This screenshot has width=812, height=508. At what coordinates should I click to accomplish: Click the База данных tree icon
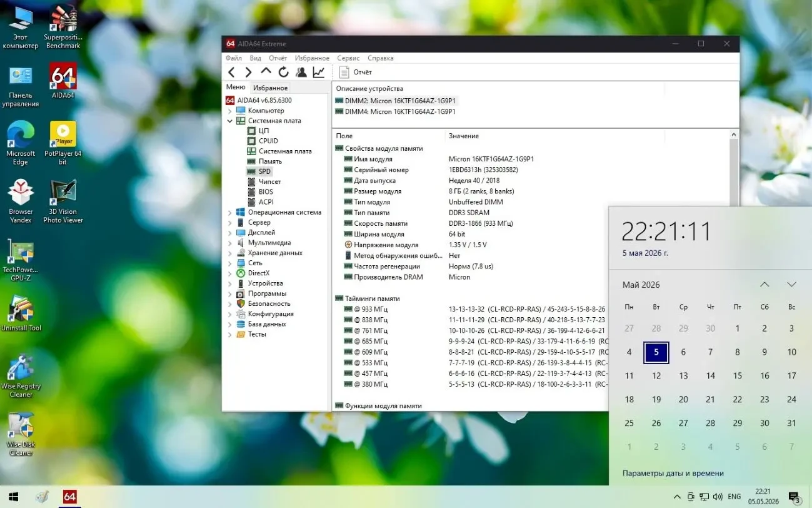pos(241,324)
